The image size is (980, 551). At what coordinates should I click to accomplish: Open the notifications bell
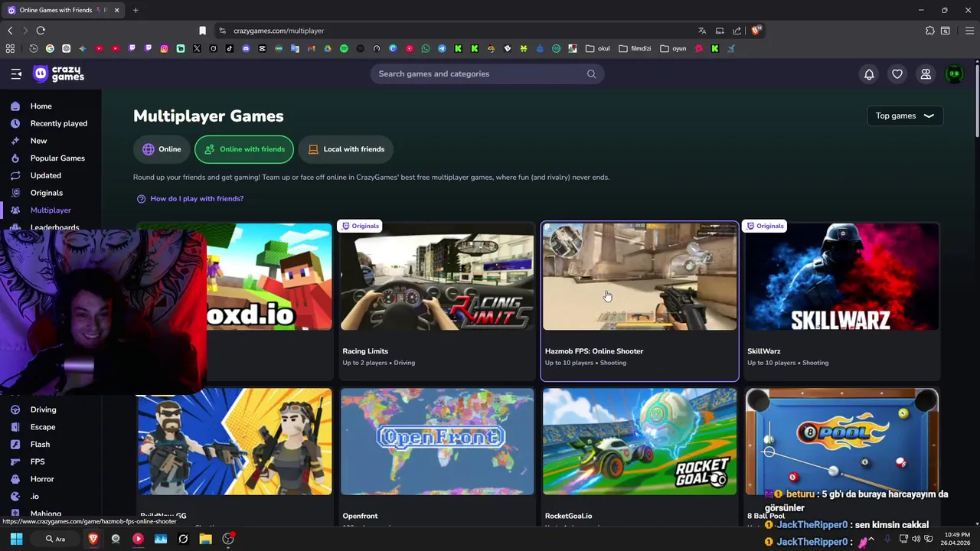[869, 74]
